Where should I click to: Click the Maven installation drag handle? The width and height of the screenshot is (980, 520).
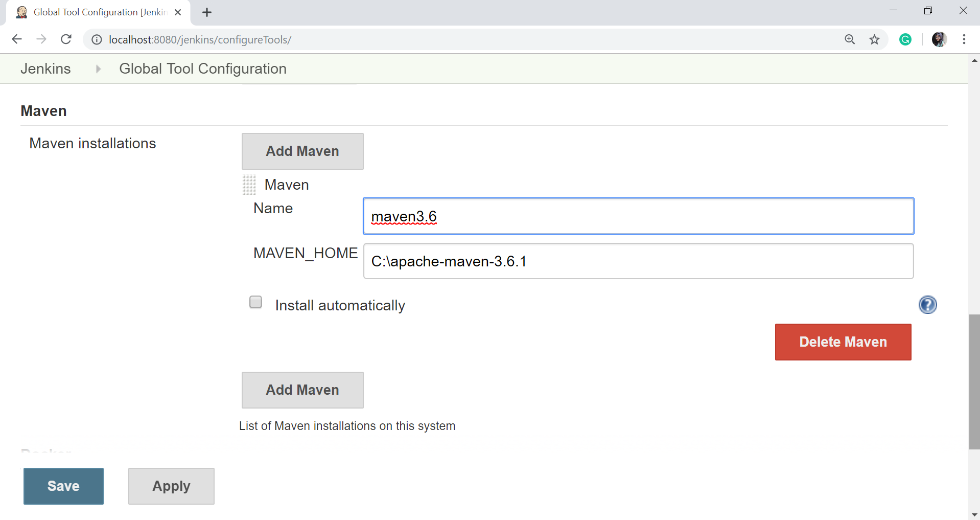coord(249,185)
